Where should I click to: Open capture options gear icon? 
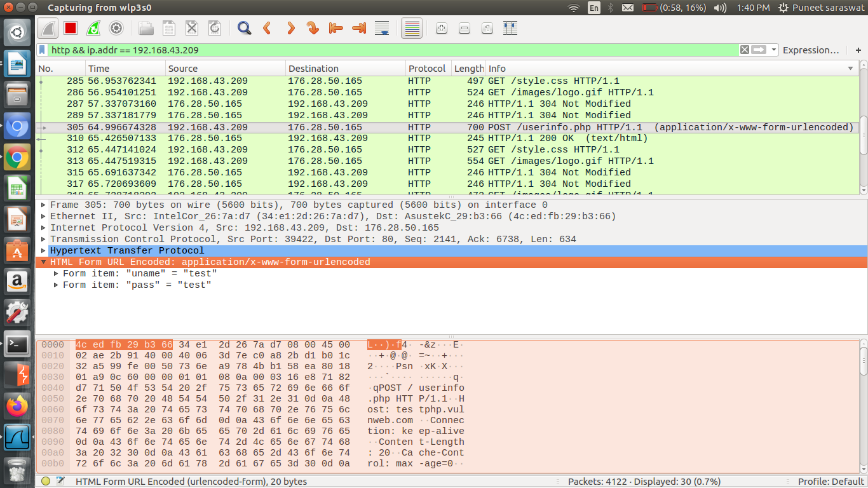[116, 28]
